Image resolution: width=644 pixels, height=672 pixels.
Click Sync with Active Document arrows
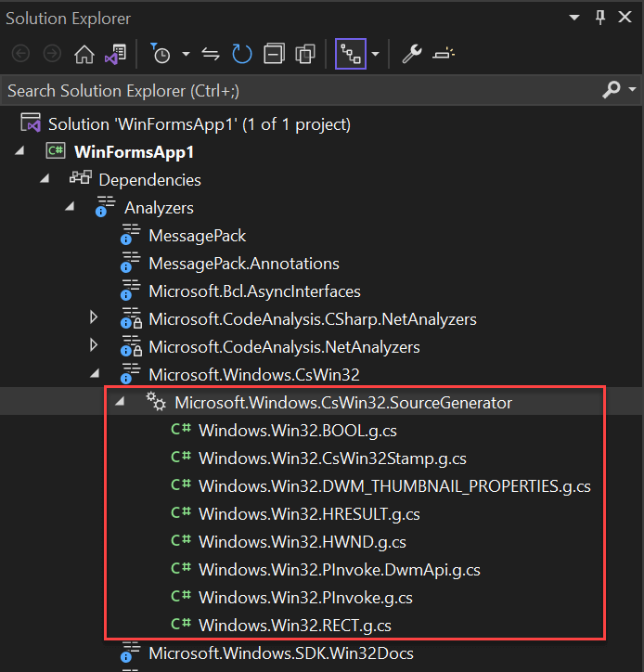coord(211,55)
